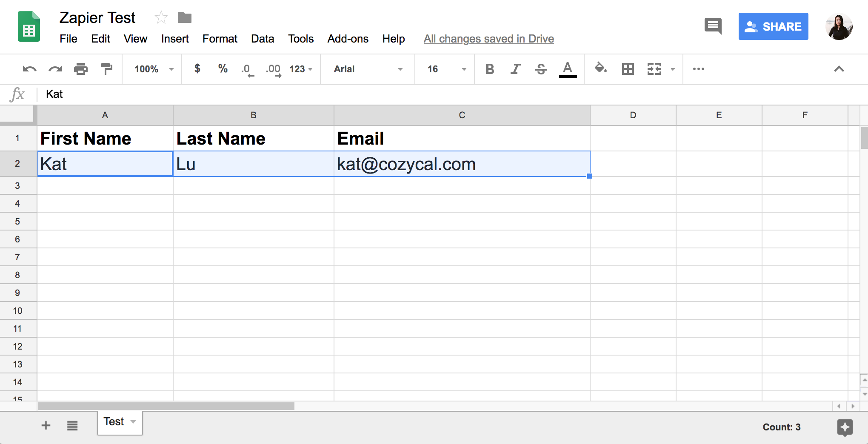Open the cell borders tool
Screen dimensions: 868x444
(x=628, y=69)
